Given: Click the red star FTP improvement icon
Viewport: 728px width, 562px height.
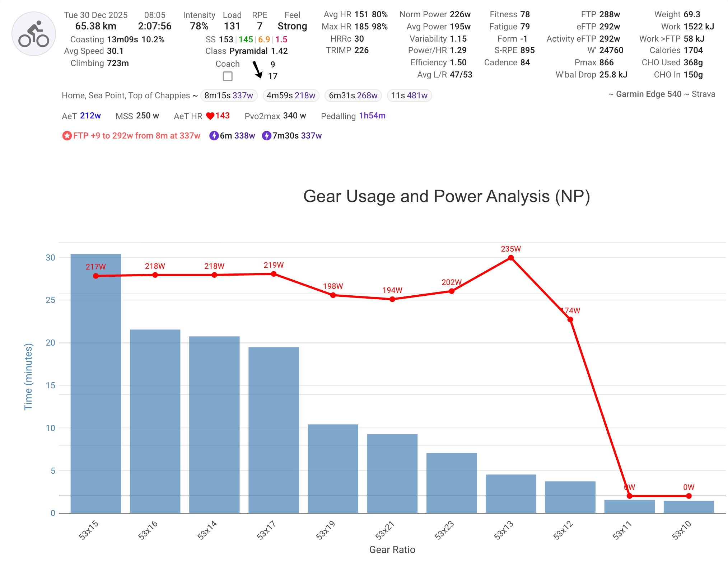Looking at the screenshot, I should [67, 136].
